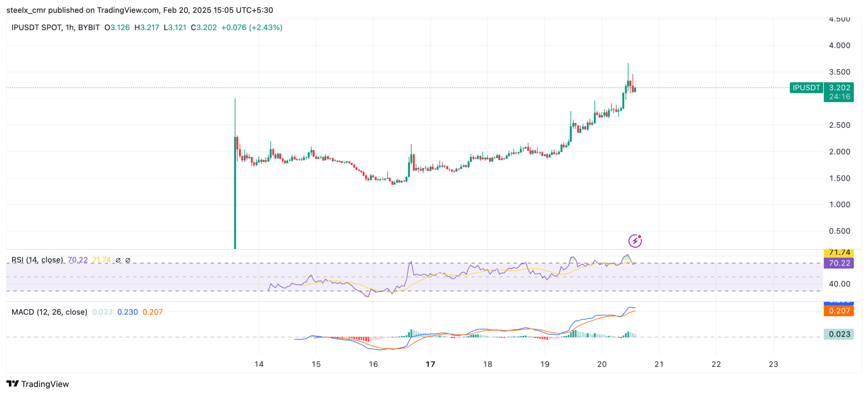The image size is (868, 395).
Task: Toggle the second ∅ icon beside the RSI values
Action: tap(128, 260)
